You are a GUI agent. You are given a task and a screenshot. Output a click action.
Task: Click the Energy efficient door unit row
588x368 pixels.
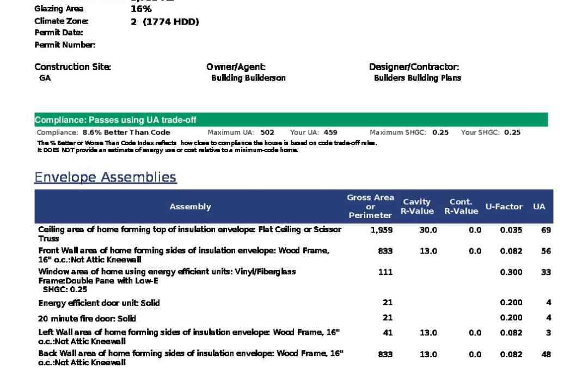pyautogui.click(x=99, y=303)
